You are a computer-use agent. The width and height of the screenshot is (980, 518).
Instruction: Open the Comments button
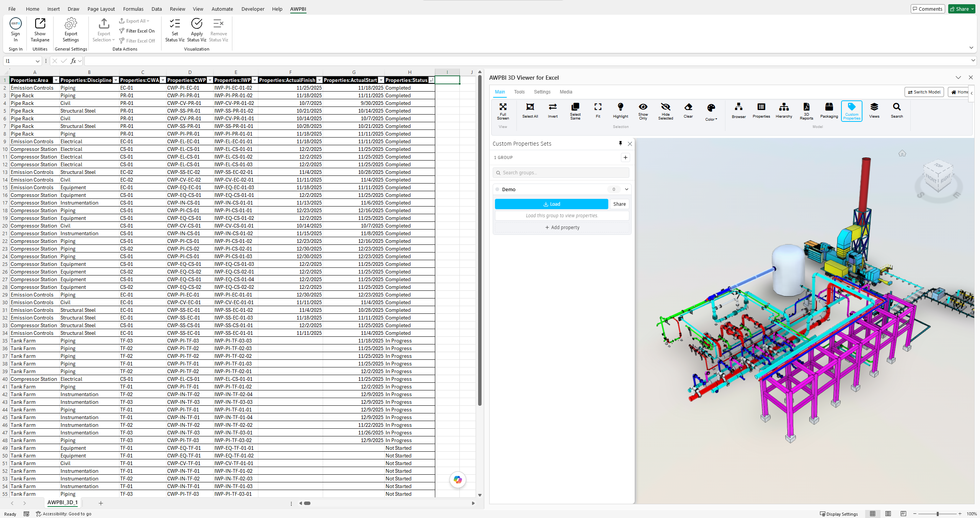(x=927, y=9)
